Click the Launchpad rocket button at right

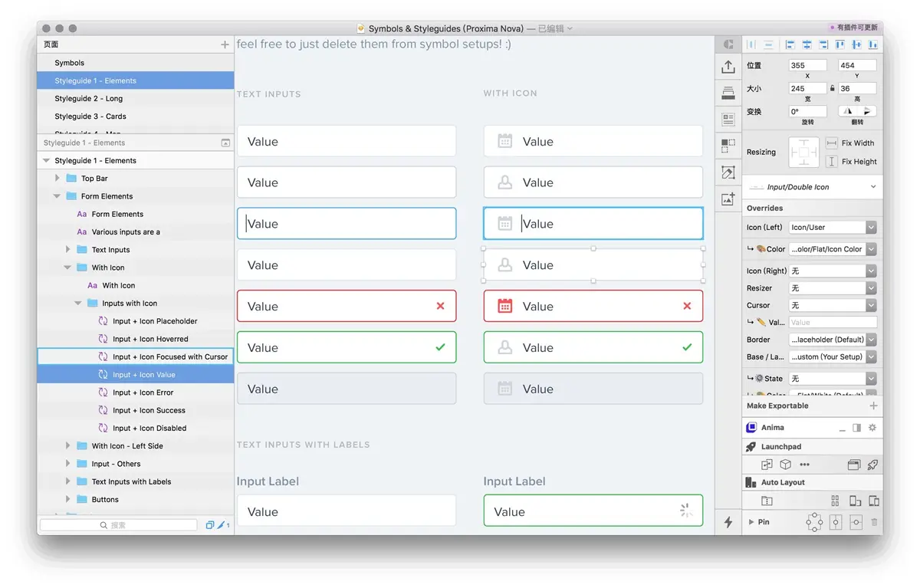pyautogui.click(x=872, y=465)
